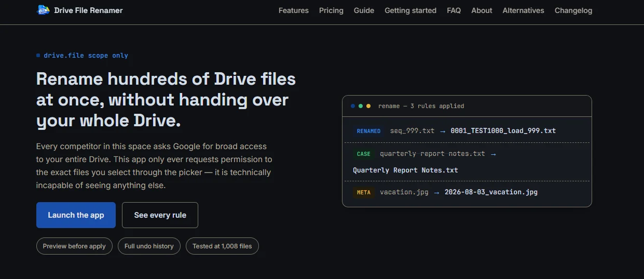
Task: Open the FAQ nav link
Action: [x=454, y=10]
